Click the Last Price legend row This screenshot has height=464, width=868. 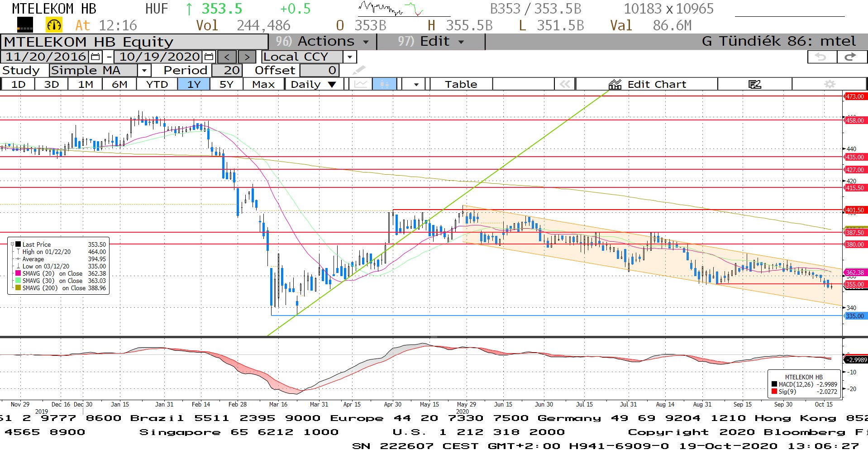61,244
